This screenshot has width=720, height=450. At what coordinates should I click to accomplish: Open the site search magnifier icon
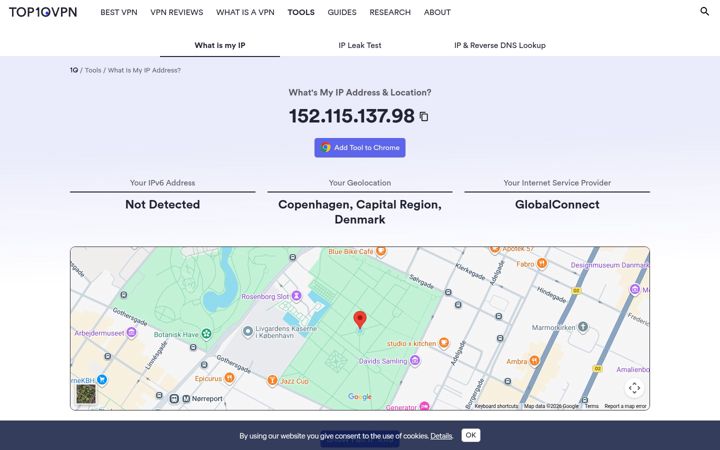tap(704, 11)
